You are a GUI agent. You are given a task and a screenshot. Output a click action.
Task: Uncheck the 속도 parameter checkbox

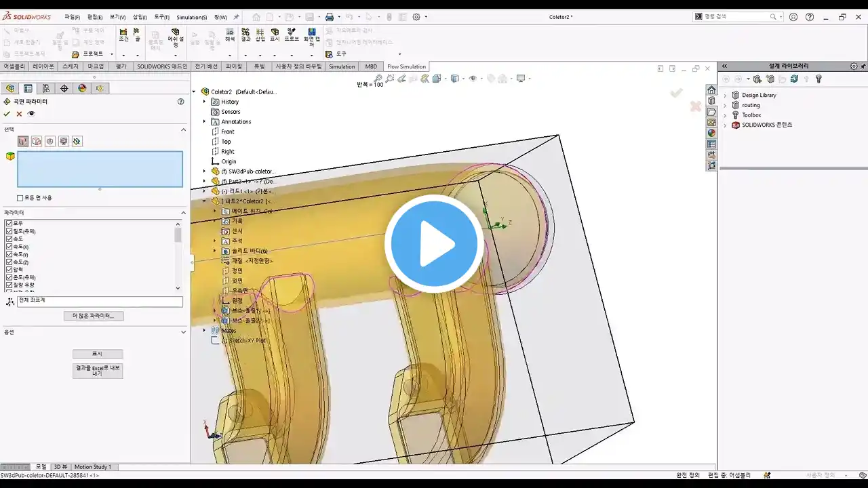(9, 239)
